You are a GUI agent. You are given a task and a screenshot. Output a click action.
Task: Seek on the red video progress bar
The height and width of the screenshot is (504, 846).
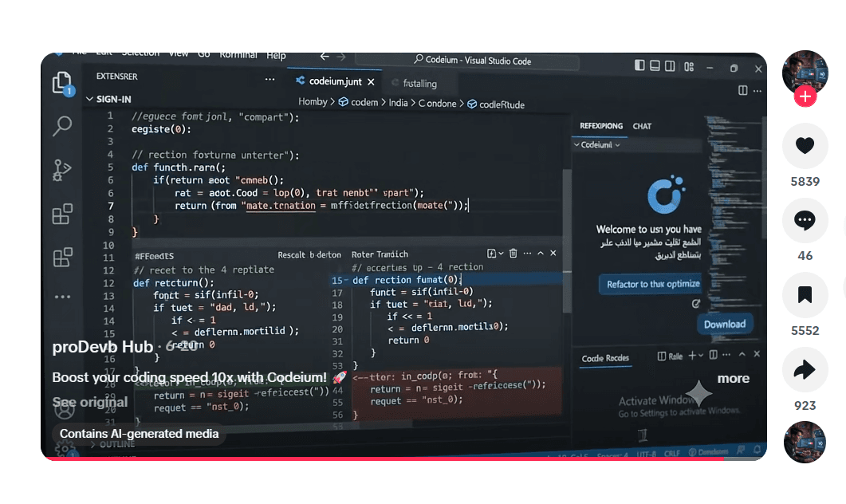click(403, 459)
